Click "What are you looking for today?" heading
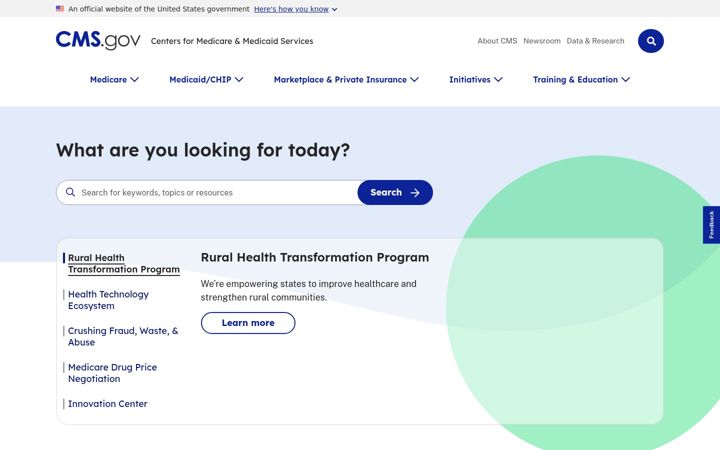720x450 pixels. [x=203, y=150]
